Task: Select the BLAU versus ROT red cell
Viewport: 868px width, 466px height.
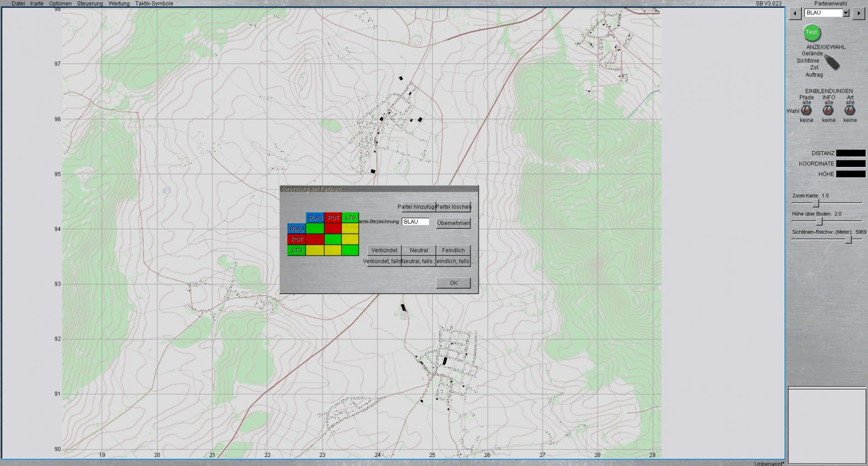Action: (333, 228)
